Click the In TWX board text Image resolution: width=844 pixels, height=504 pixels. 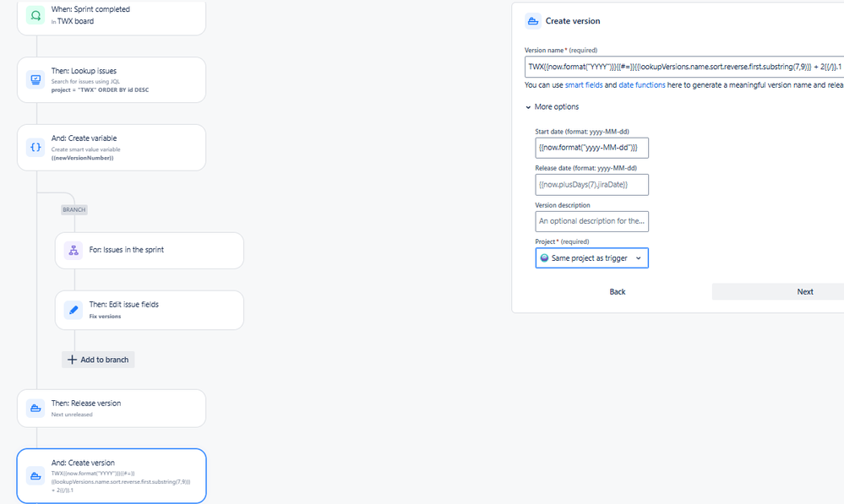[73, 21]
